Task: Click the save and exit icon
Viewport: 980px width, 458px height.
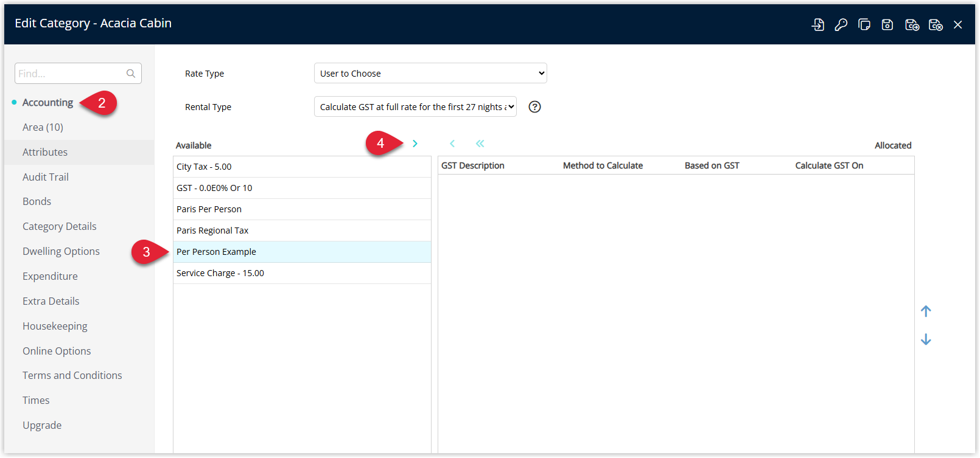Action: tap(936, 24)
